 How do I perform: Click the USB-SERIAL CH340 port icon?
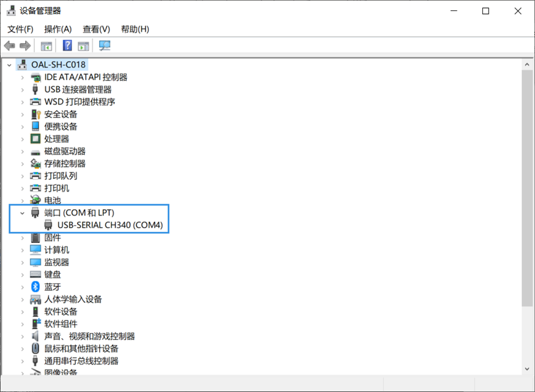click(x=48, y=225)
